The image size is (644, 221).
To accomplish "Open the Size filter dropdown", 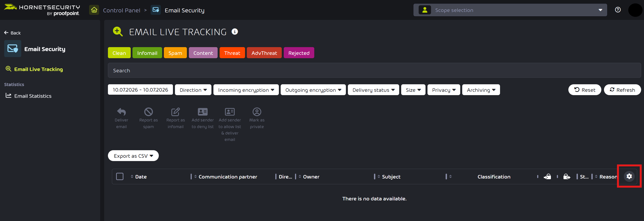I will [413, 90].
